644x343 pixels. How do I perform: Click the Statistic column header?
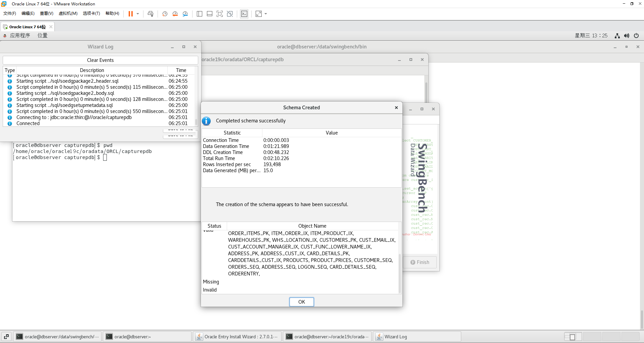click(x=232, y=133)
